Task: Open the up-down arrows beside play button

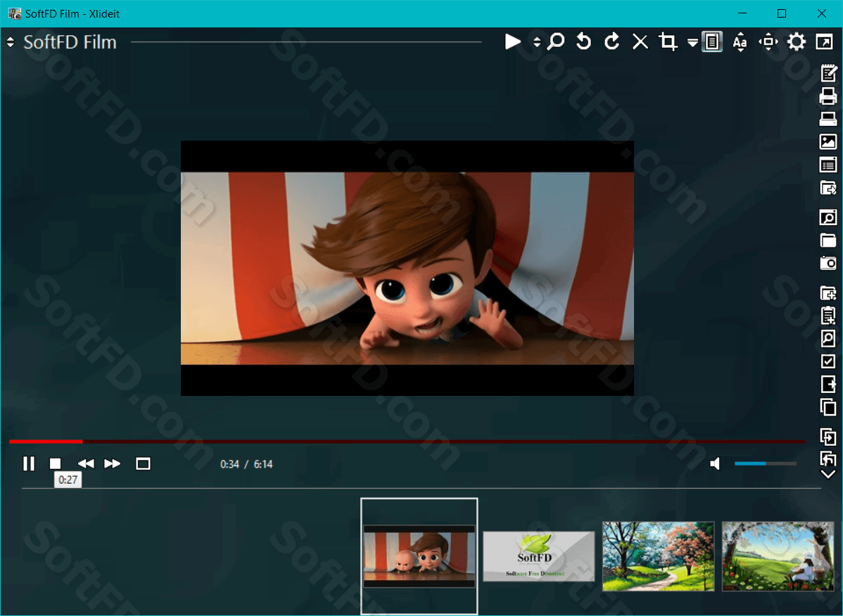Action: pyautogui.click(x=537, y=42)
